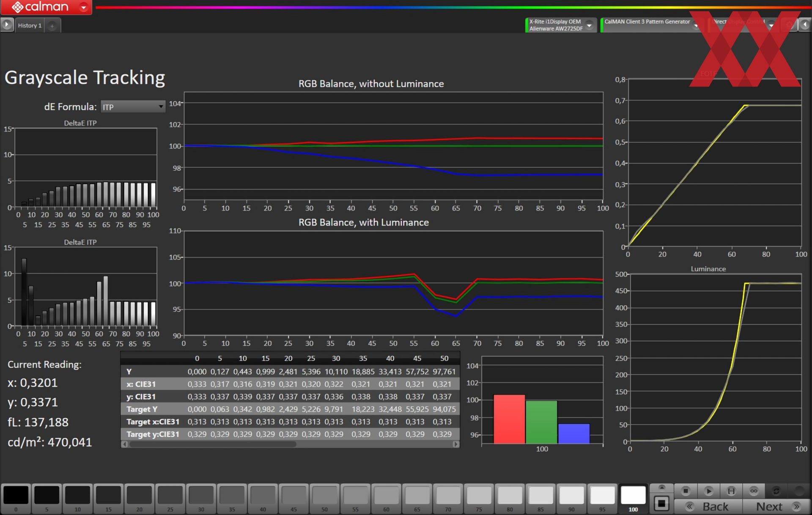Click the Target Y value 94,075 cell
The height and width of the screenshot is (515, 812).
coord(444,409)
